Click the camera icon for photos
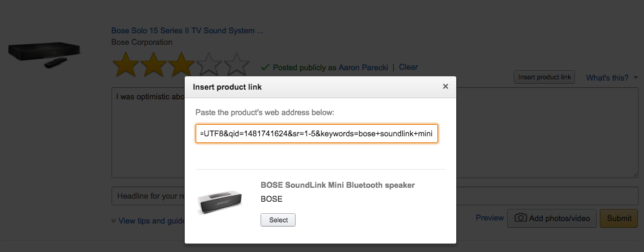Viewport: 644px width, 252px height. 521,218
